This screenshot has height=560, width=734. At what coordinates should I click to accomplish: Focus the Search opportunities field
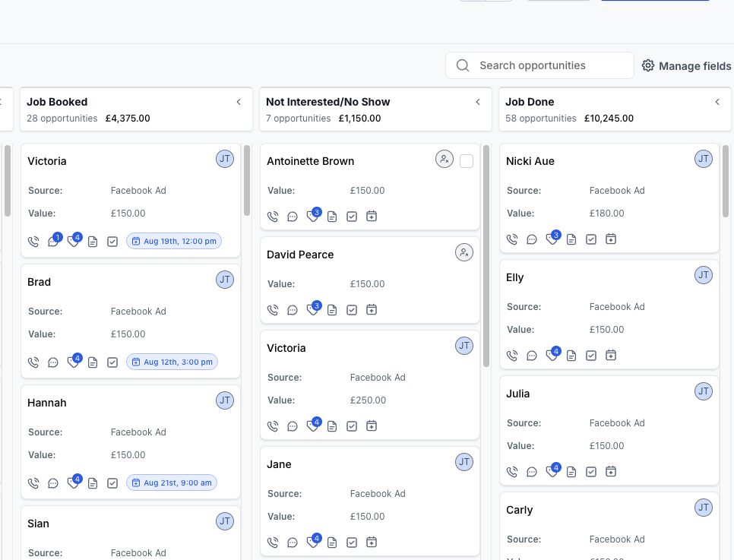[x=539, y=65]
